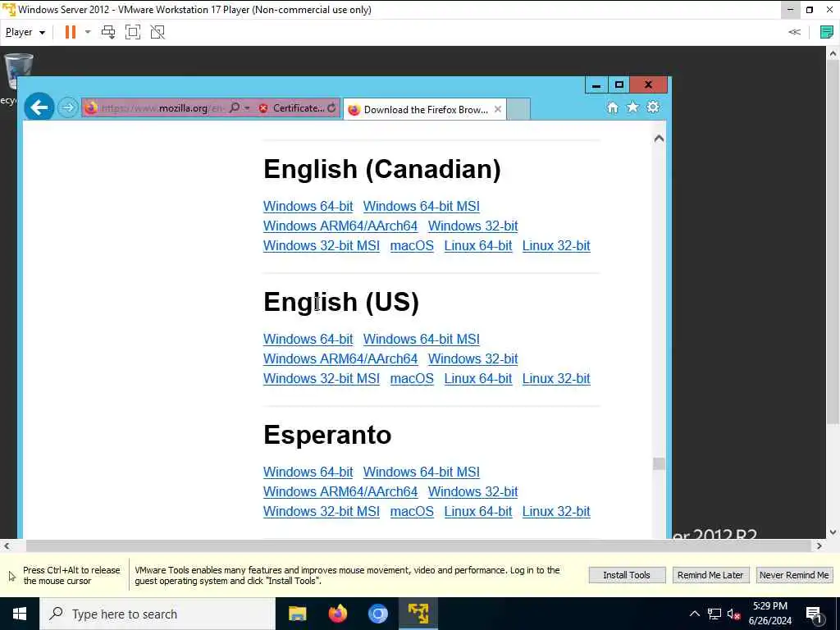
Task: Click English (US) Linux 64-bit link
Action: (x=478, y=379)
